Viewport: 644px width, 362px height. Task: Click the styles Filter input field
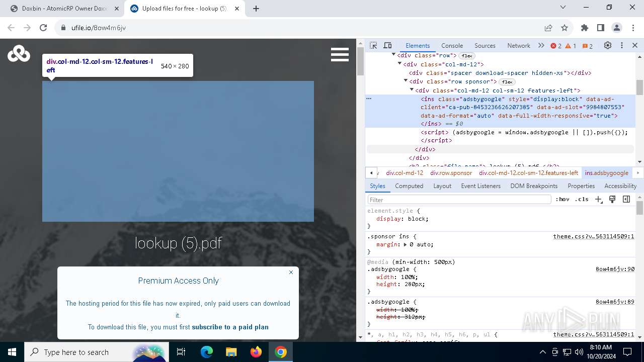(x=459, y=200)
